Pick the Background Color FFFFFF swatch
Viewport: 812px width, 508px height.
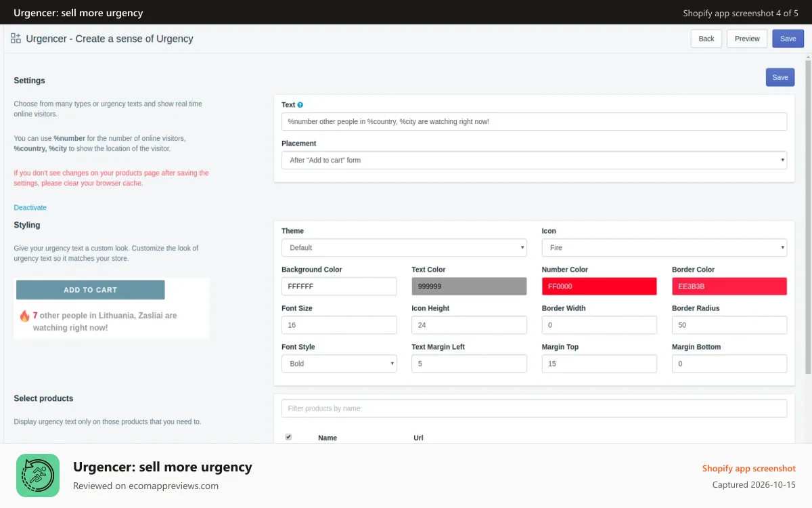click(339, 287)
